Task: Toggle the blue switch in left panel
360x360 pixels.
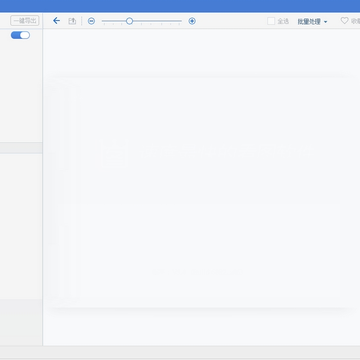Action: 20,35
